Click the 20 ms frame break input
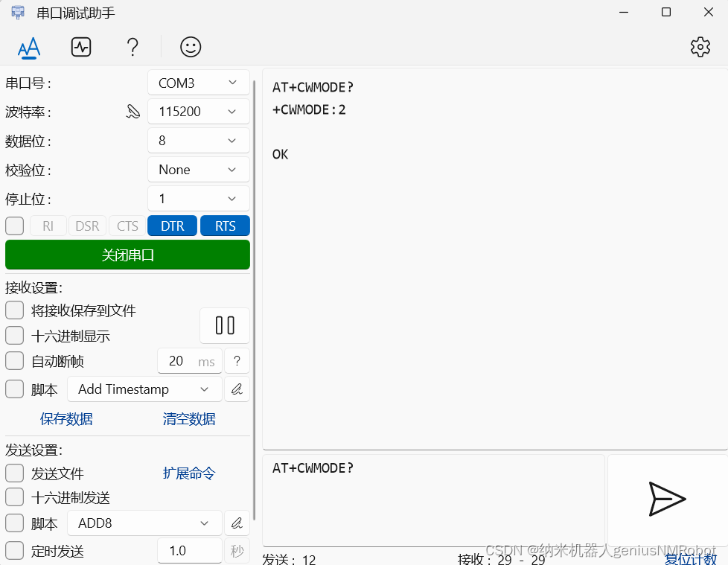This screenshot has width=728, height=565. (x=189, y=361)
